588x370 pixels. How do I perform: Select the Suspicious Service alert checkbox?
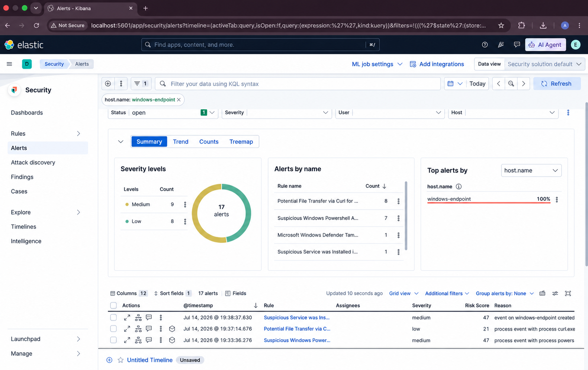(113, 318)
